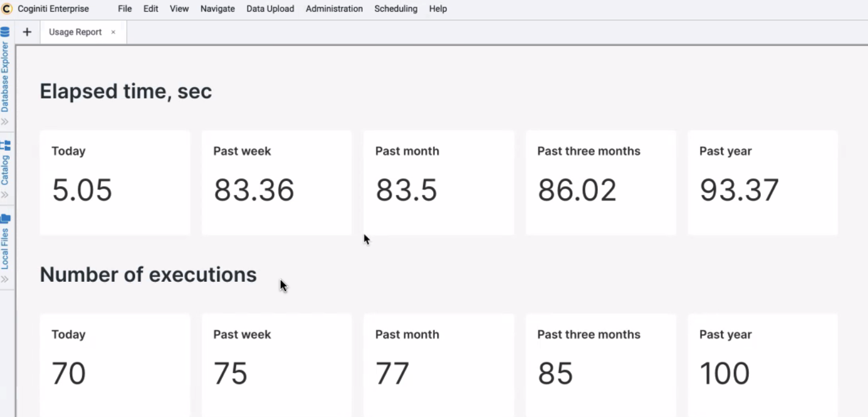868x417 pixels.
Task: Open the Catalog panel
Action: [x=5, y=166]
